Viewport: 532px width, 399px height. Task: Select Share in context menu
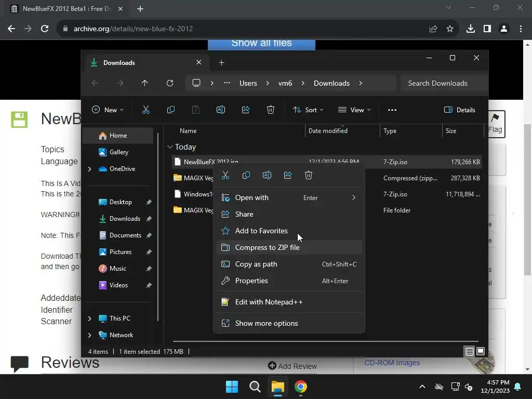[x=289, y=214]
